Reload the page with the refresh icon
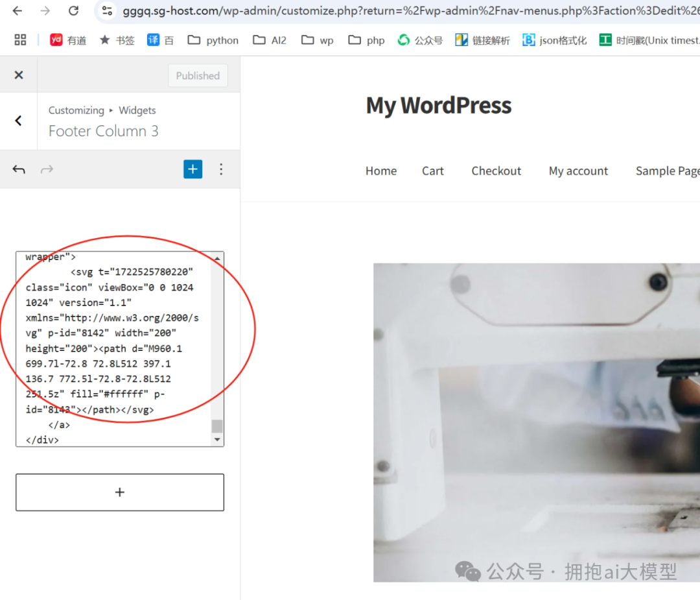Screen dimensions: 700x600 (73, 10)
